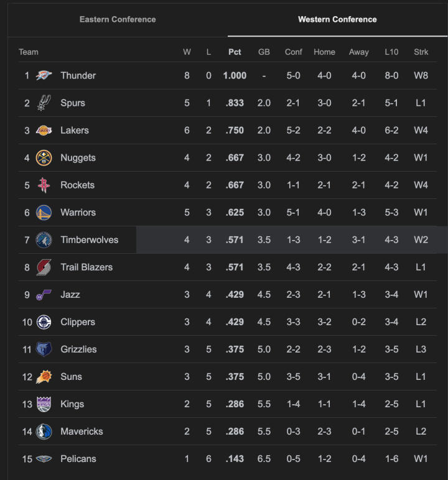
Task: Click the GB column header
Action: (x=264, y=52)
